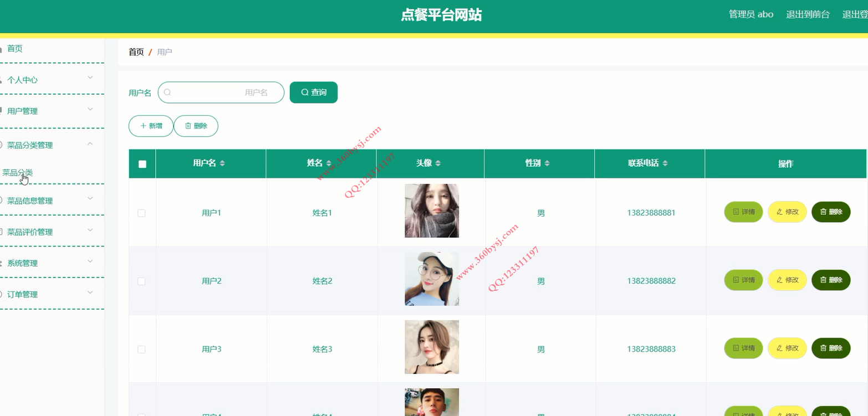Click the 用户2 username cell
The image size is (868, 416).
pyautogui.click(x=211, y=281)
